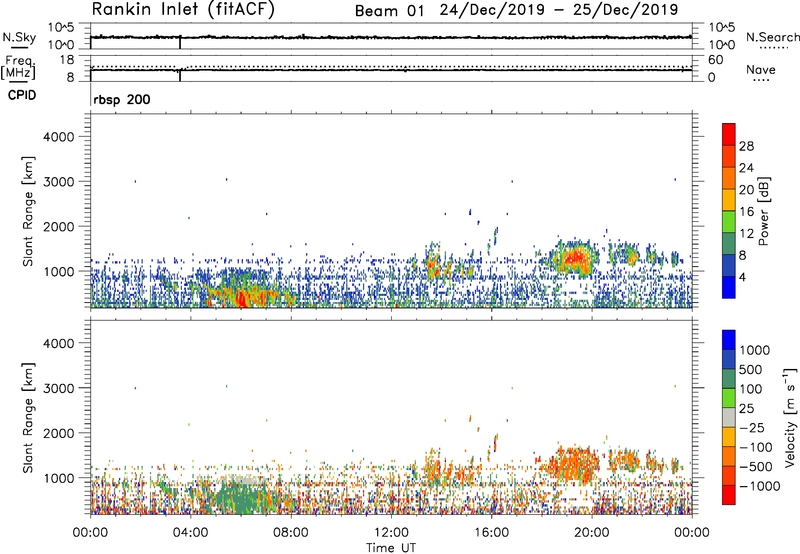Click the "Time UT" axis title
800x554 pixels.
pos(391,548)
